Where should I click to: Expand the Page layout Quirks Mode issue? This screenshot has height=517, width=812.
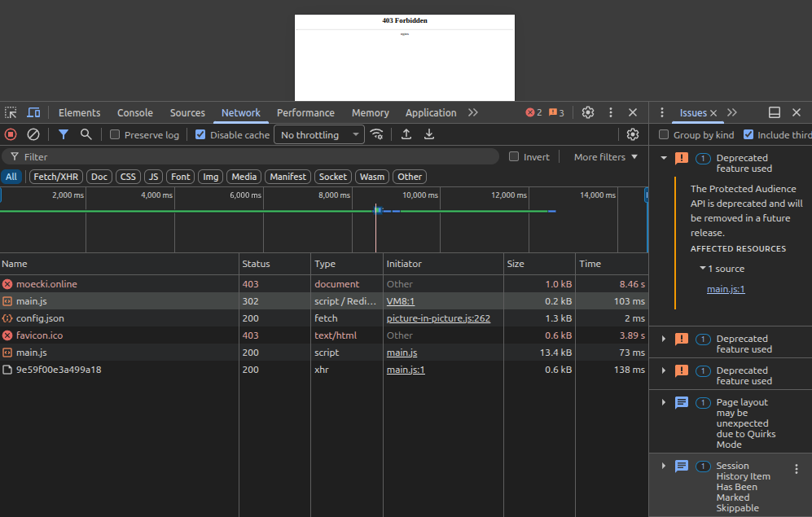[x=664, y=402]
